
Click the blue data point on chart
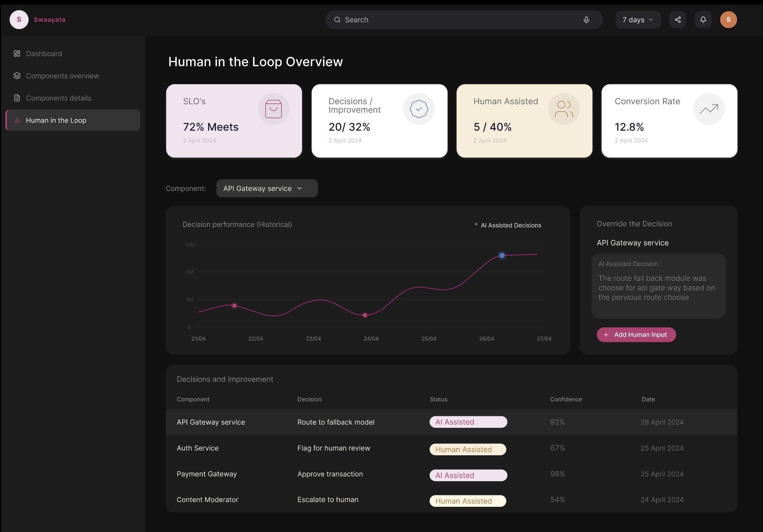[502, 255]
